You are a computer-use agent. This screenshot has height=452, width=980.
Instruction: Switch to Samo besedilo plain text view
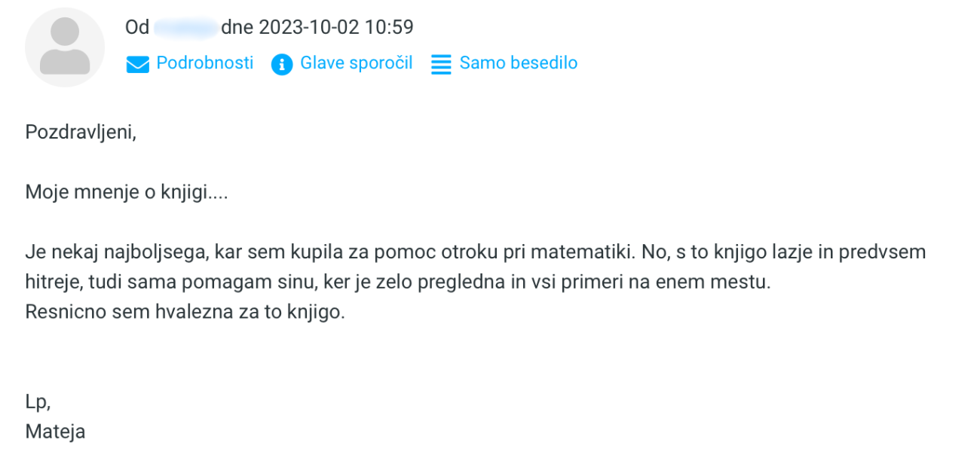(x=518, y=63)
